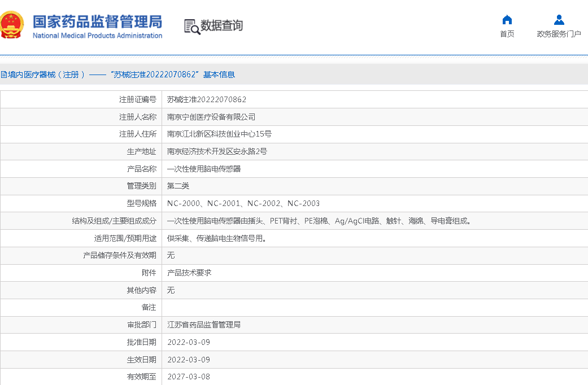Open the 产品技术要求 attachment

(x=189, y=273)
